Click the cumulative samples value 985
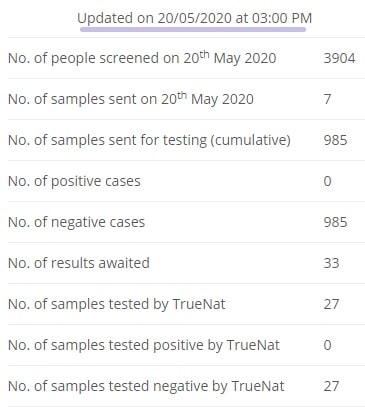 click(335, 140)
